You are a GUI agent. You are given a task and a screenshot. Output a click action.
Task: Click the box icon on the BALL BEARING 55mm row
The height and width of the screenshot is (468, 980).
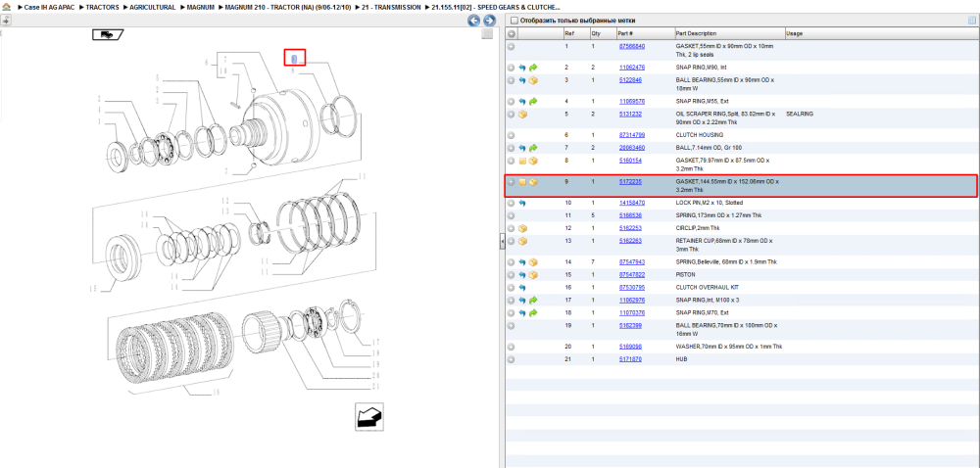tap(533, 80)
